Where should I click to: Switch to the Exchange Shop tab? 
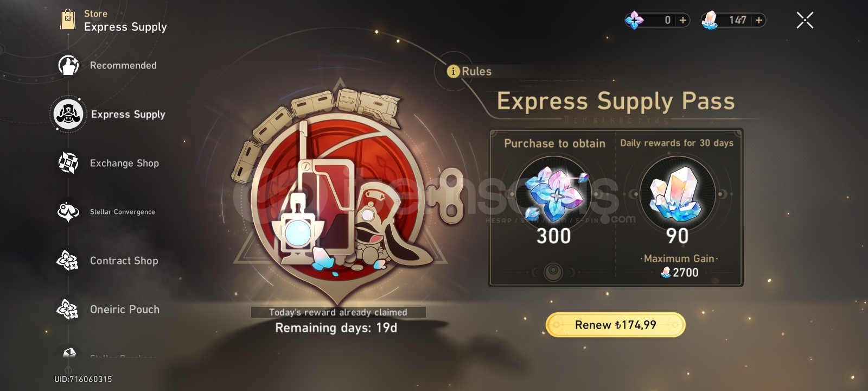[x=124, y=163]
